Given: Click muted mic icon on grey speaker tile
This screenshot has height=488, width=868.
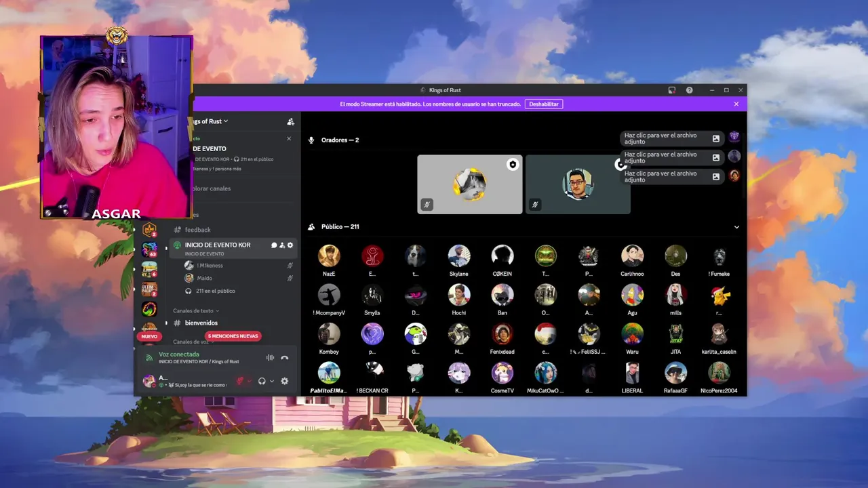Looking at the screenshot, I should [x=427, y=204].
